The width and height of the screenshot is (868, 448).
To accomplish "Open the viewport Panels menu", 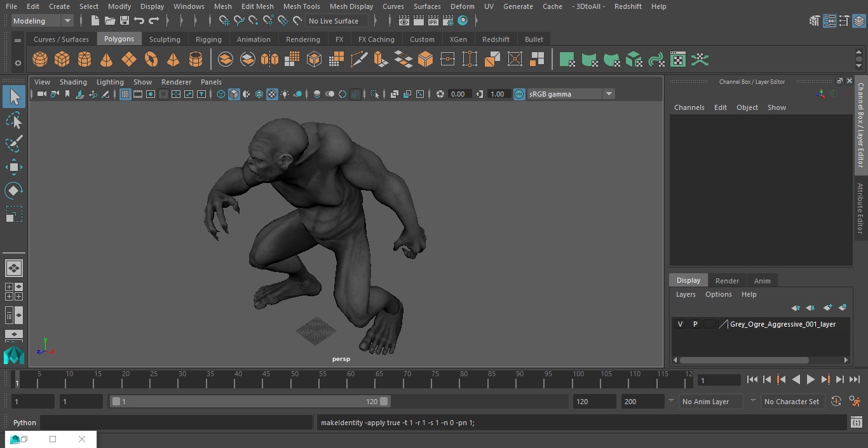I will click(x=211, y=82).
